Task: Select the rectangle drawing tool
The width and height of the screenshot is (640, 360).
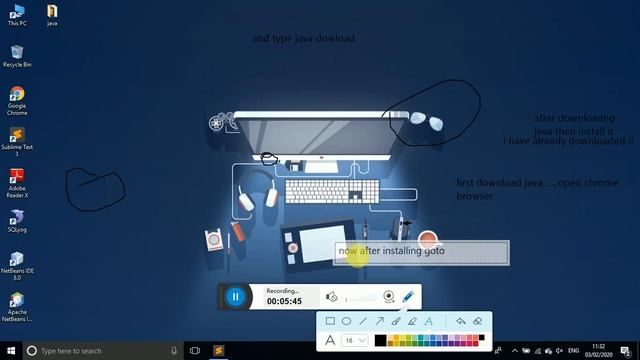Action: (x=330, y=321)
